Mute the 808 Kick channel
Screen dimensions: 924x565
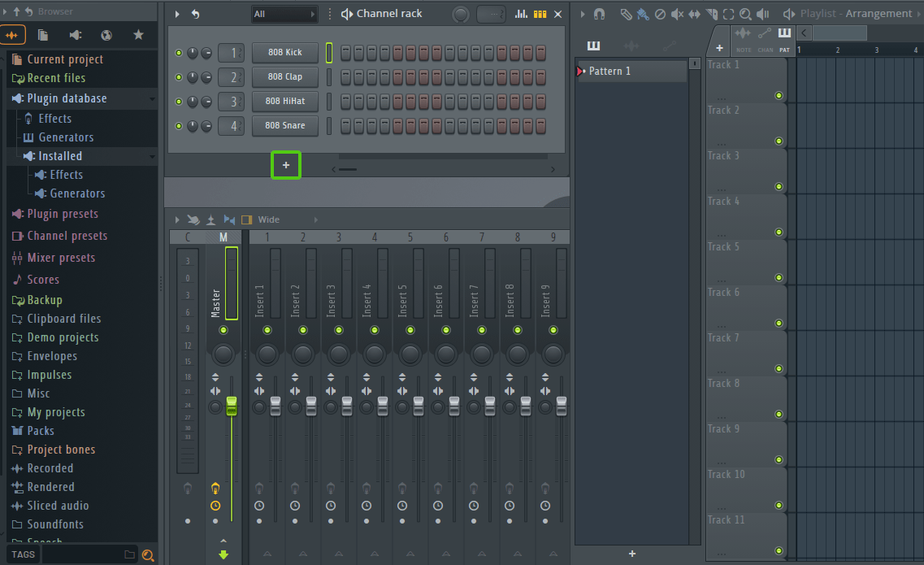coord(178,52)
